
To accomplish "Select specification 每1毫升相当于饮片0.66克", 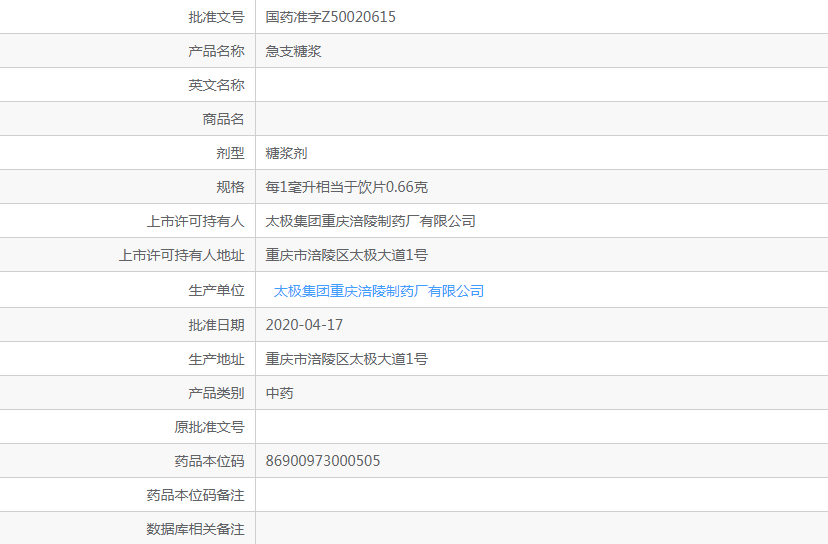I will click(346, 187).
